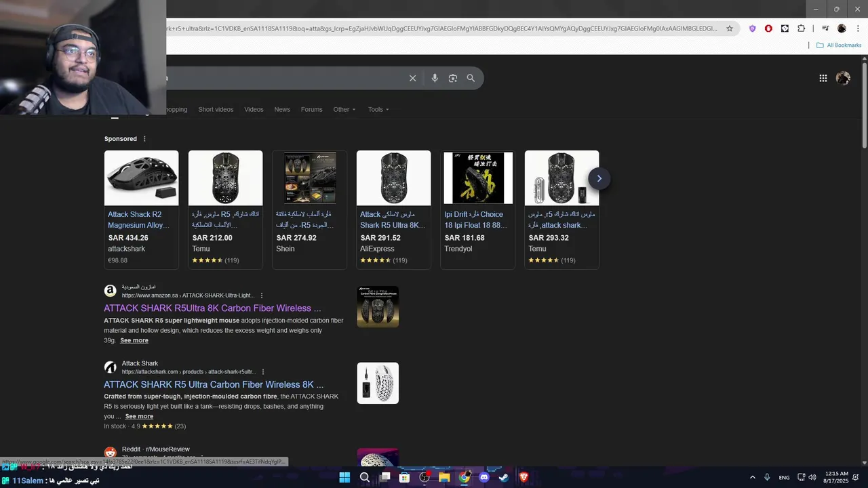Open the purple shield extension

click(x=752, y=28)
